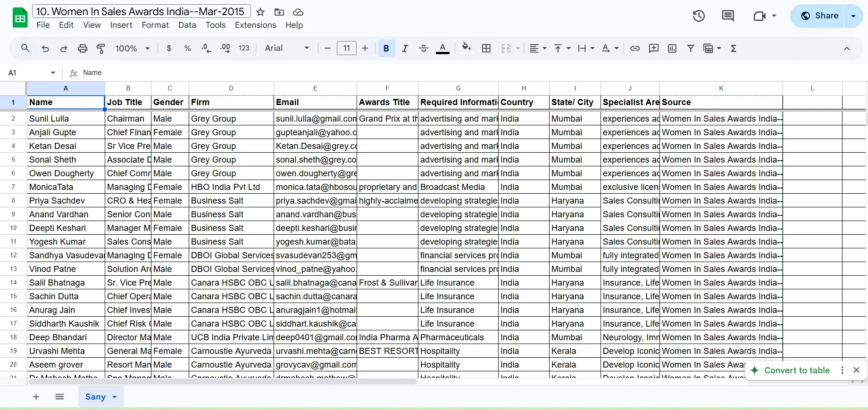Click the Create a filter funnel icon

691,48
